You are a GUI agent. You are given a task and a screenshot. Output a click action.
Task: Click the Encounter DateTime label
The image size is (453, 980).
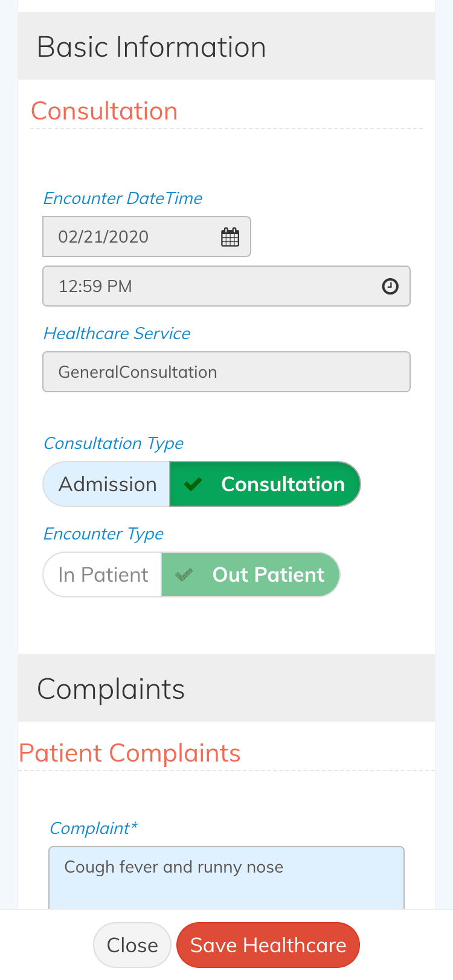point(123,198)
